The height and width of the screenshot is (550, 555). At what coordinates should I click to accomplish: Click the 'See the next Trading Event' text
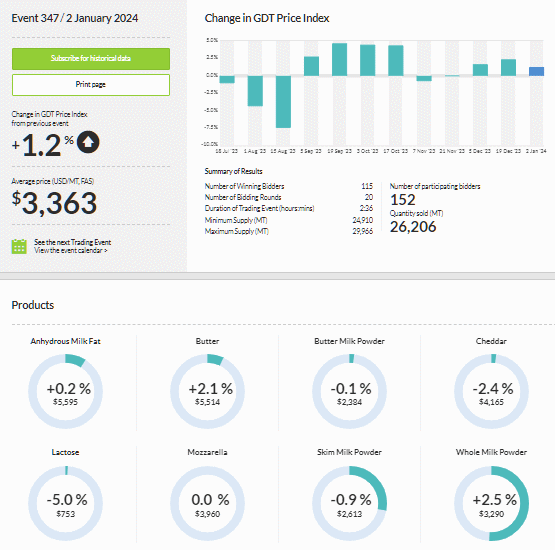[x=73, y=242]
